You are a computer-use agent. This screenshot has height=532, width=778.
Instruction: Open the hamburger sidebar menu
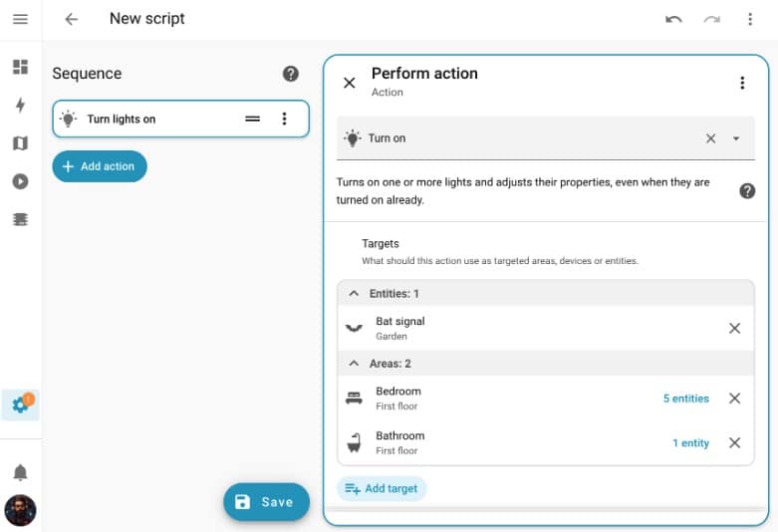click(x=20, y=19)
